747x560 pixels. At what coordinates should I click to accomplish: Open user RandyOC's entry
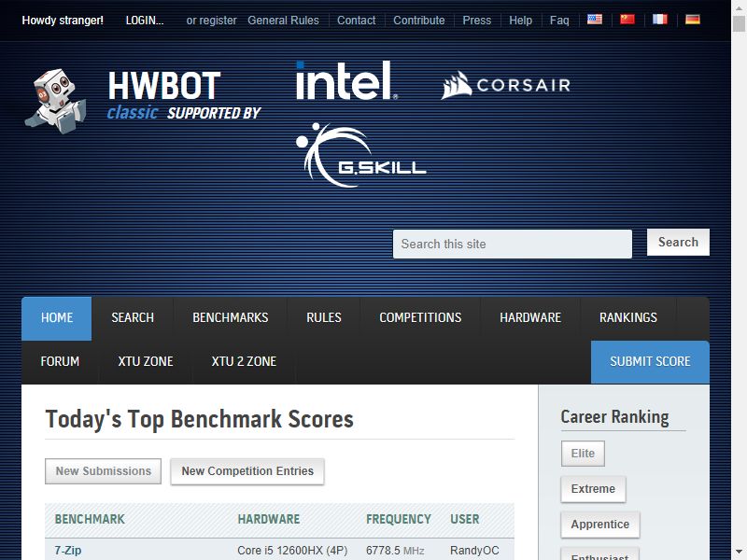[474, 551]
